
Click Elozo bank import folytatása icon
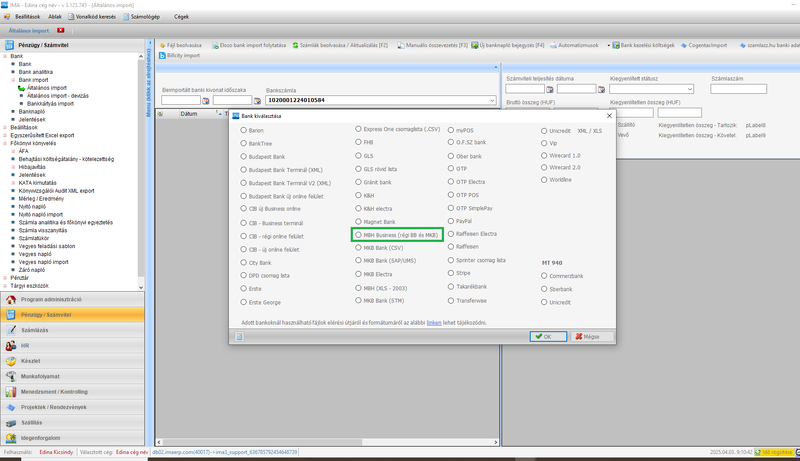point(215,45)
